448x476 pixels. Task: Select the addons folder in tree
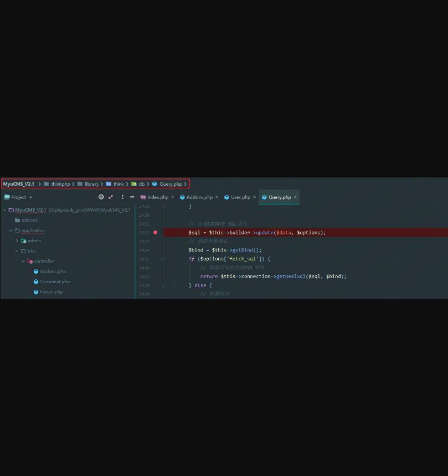click(x=29, y=220)
